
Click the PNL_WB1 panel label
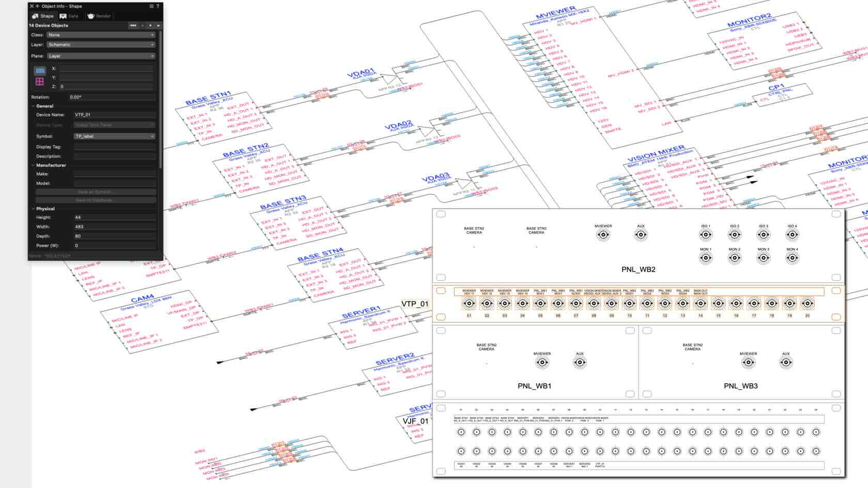pos(534,386)
